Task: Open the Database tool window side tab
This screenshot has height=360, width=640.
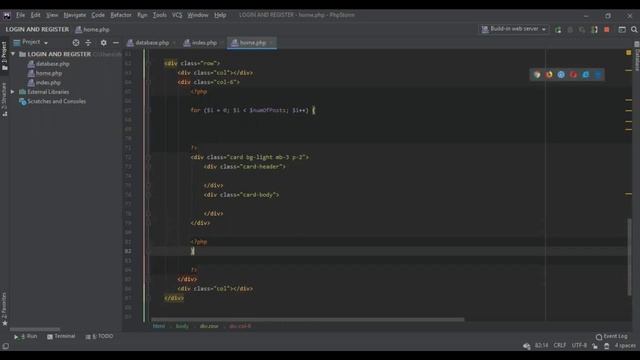Action: pos(636,57)
